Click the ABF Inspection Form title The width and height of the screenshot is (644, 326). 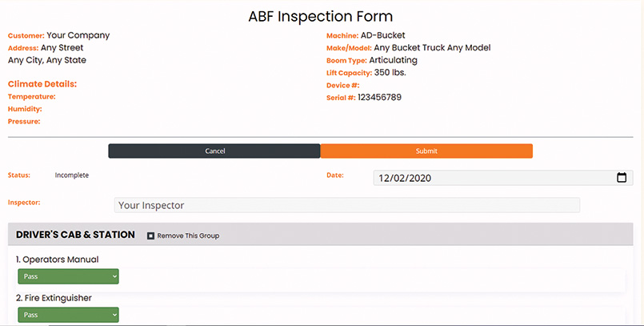click(321, 17)
